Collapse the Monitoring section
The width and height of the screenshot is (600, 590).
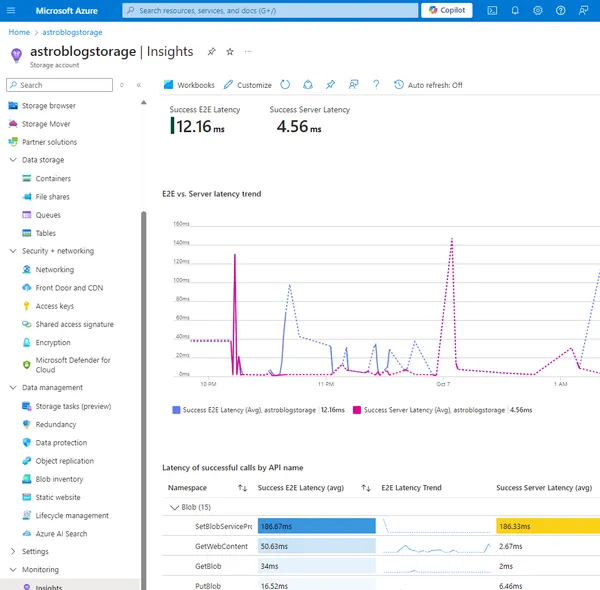(13, 570)
